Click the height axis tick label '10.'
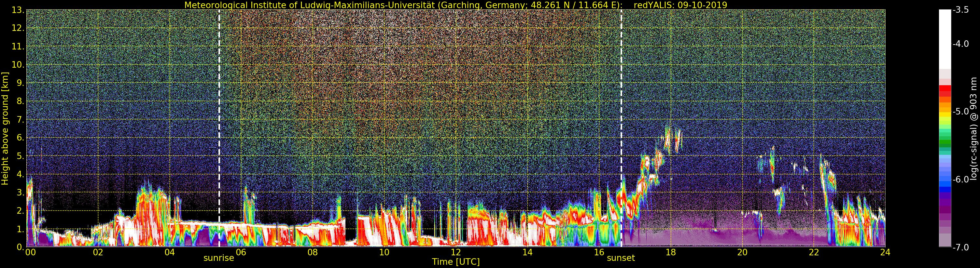Image resolution: width=980 pixels, height=268 pixels. coord(18,65)
